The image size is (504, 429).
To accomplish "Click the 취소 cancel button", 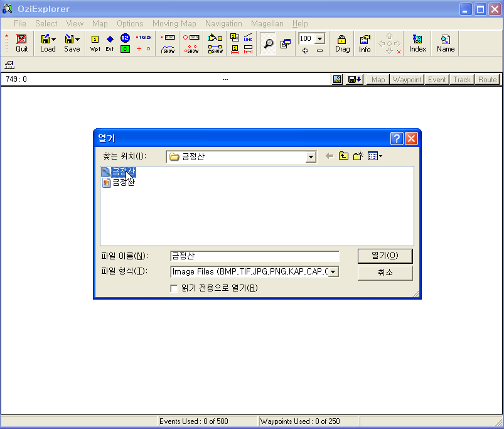I will tap(385, 273).
